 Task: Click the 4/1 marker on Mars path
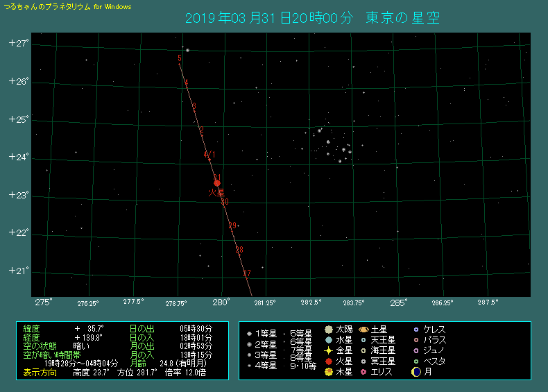(x=209, y=155)
